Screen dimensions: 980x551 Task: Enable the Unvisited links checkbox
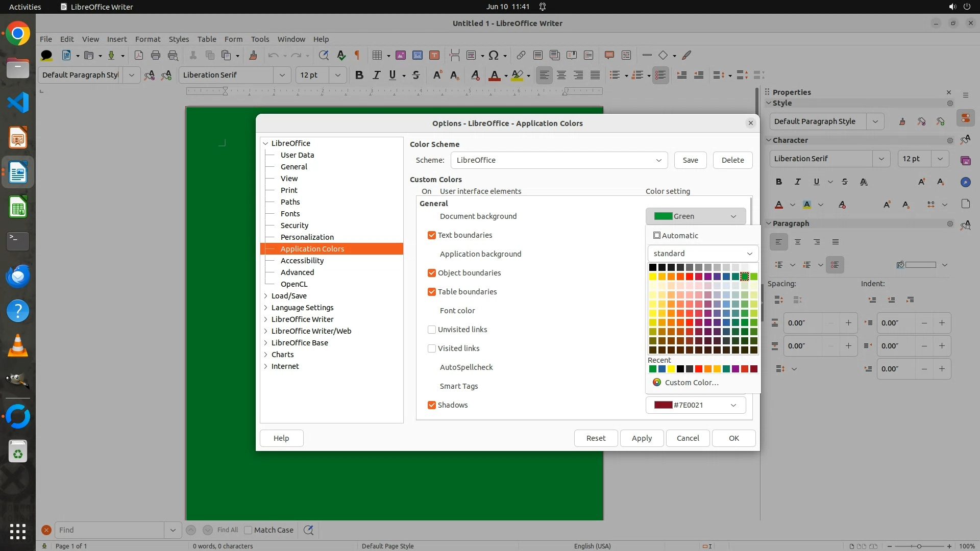click(x=432, y=330)
